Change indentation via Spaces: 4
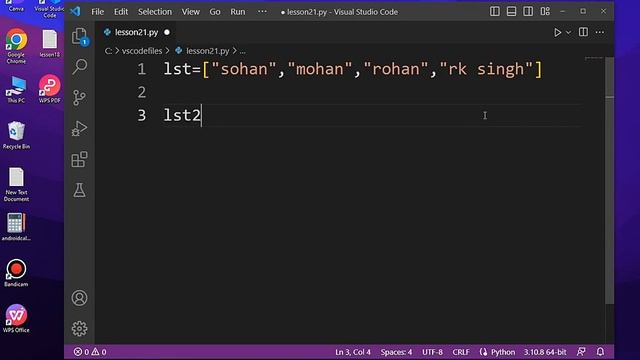Image resolution: width=640 pixels, height=360 pixels. [x=396, y=352]
